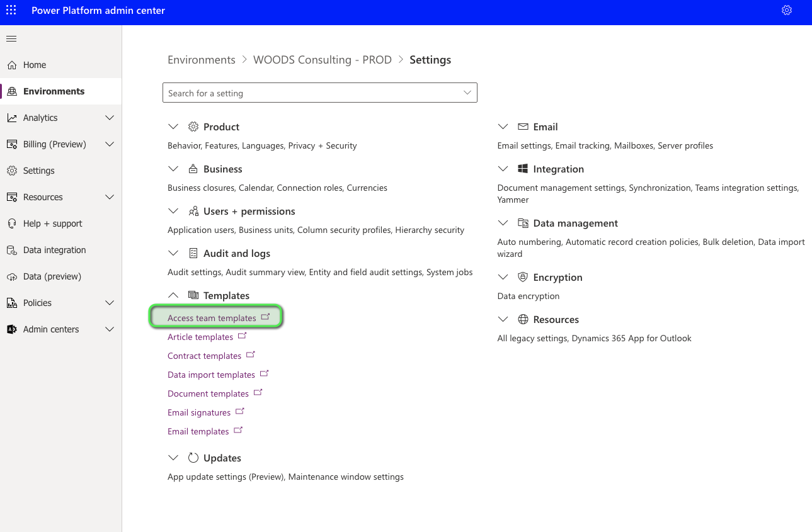Collapse the Templates section chevron
812x532 pixels.
click(x=173, y=295)
